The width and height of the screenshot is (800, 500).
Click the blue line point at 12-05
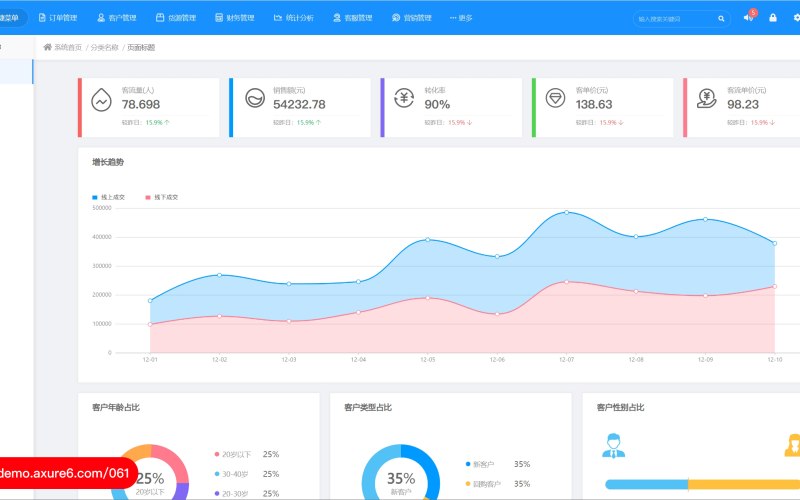428,239
